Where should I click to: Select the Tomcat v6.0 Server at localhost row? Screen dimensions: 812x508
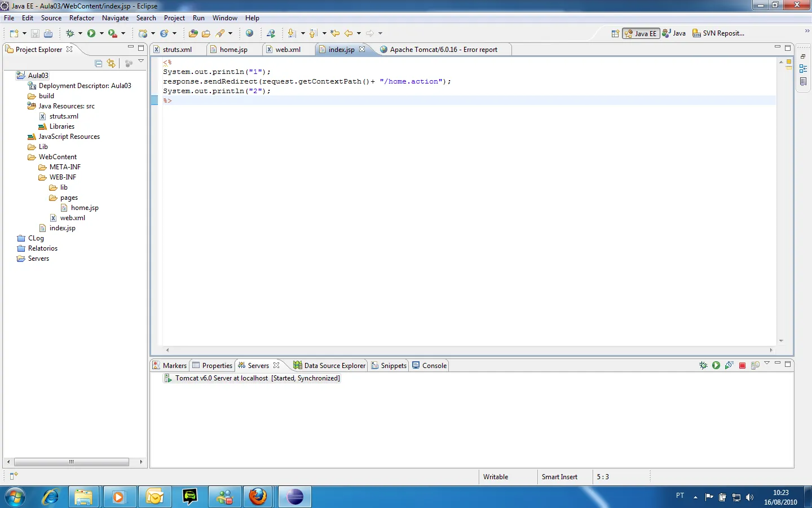pyautogui.click(x=252, y=378)
